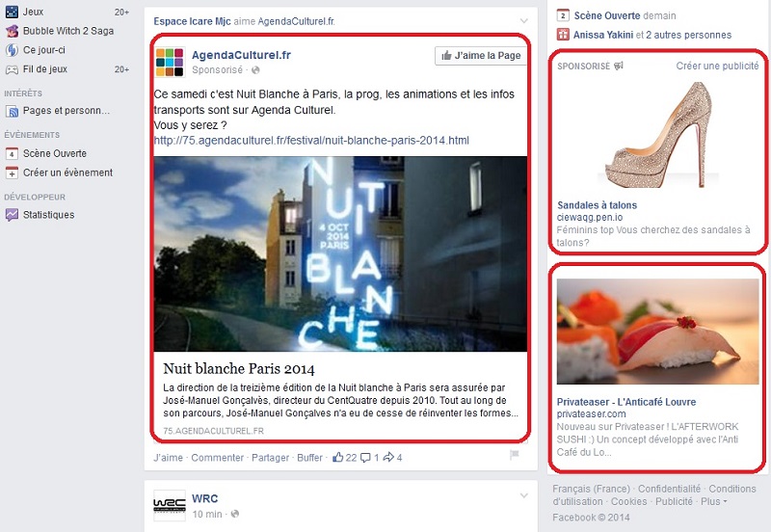This screenshot has width=771, height=532.
Task: Flag the AgendaCulturel post with the flag icon
Action: [515, 455]
